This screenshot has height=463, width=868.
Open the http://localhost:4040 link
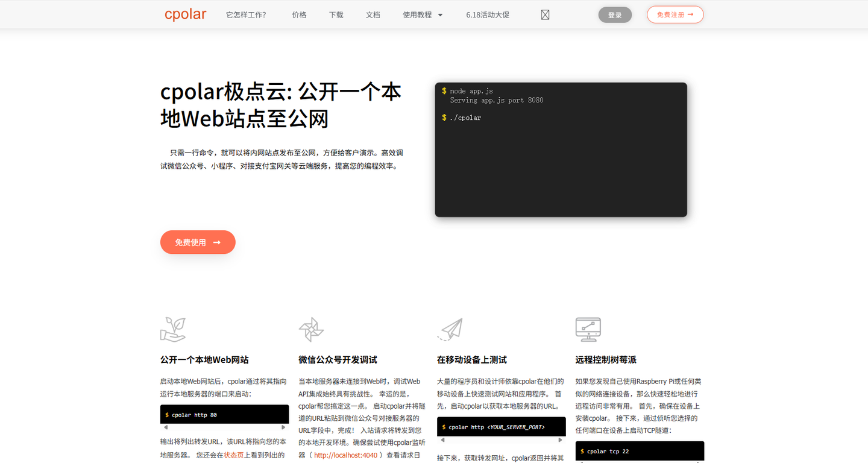[345, 456]
